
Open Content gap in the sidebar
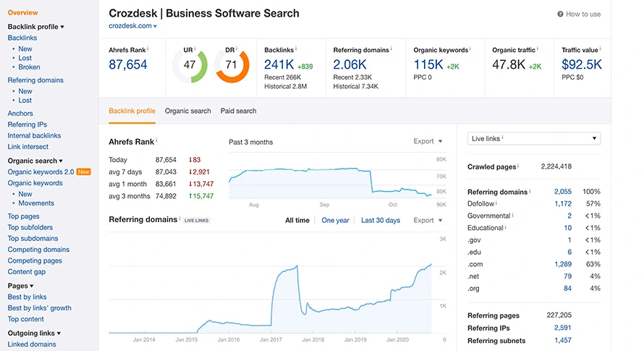(26, 272)
